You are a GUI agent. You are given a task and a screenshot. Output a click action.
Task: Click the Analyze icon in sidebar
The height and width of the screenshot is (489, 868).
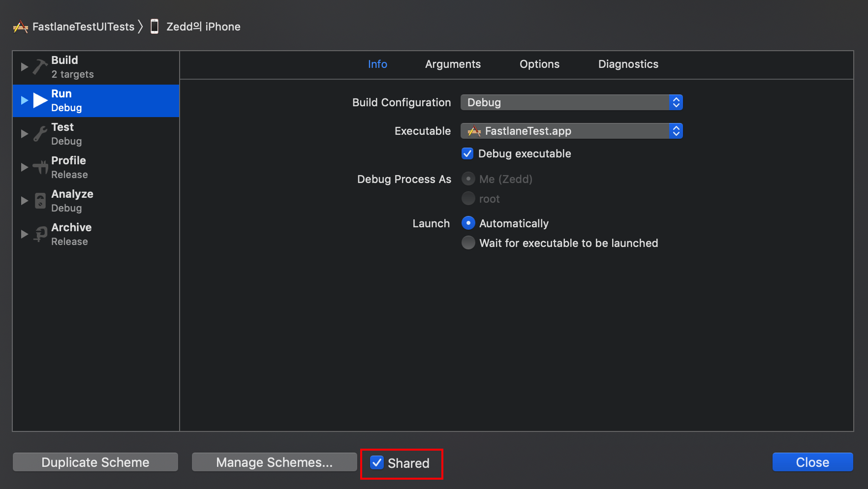click(40, 201)
